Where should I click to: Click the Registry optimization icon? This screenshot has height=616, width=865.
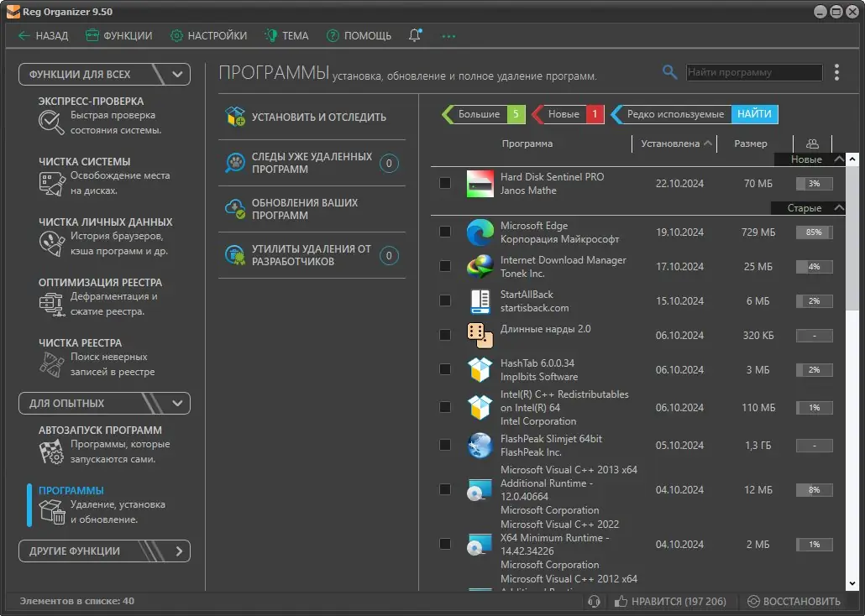click(51, 305)
